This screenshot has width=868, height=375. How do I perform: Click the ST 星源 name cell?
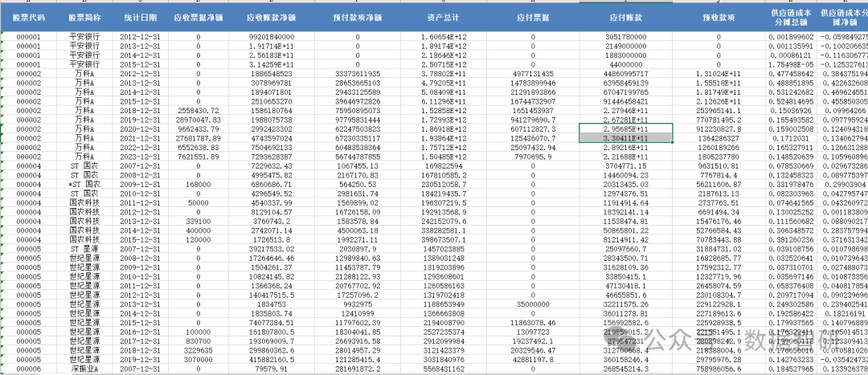84,249
